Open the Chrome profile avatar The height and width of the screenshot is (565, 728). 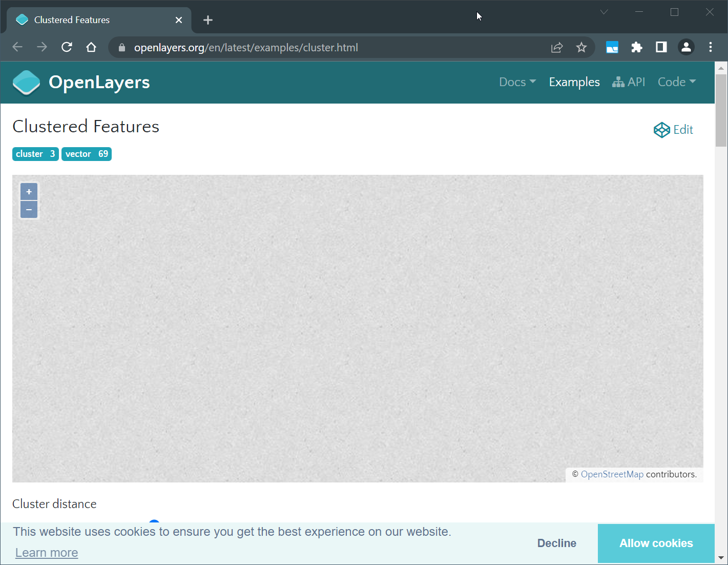686,47
